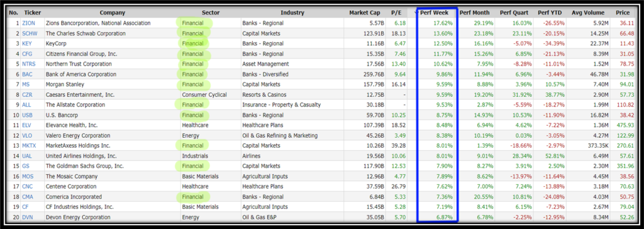Click the Perf Month column header
The image size is (644, 229).
click(x=474, y=13)
